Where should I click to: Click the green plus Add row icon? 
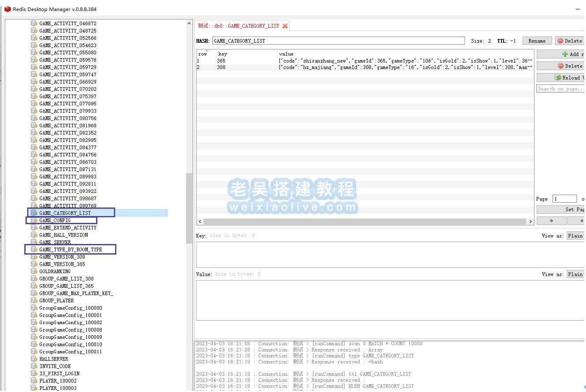(x=565, y=54)
